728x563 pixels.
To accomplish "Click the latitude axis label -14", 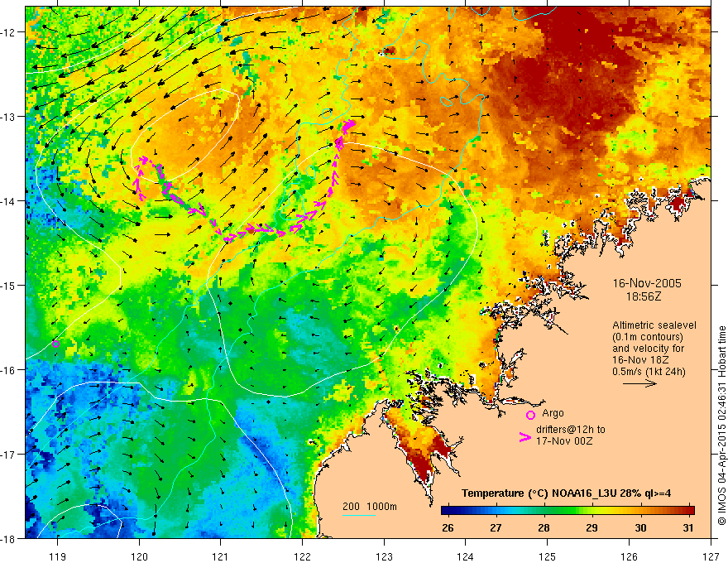I will [8, 201].
